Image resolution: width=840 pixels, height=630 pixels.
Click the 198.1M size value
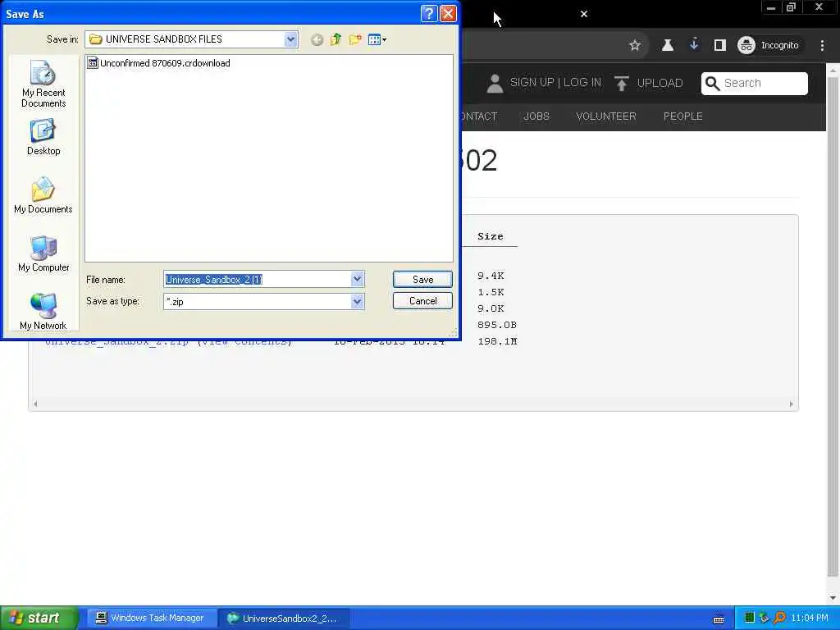(497, 341)
